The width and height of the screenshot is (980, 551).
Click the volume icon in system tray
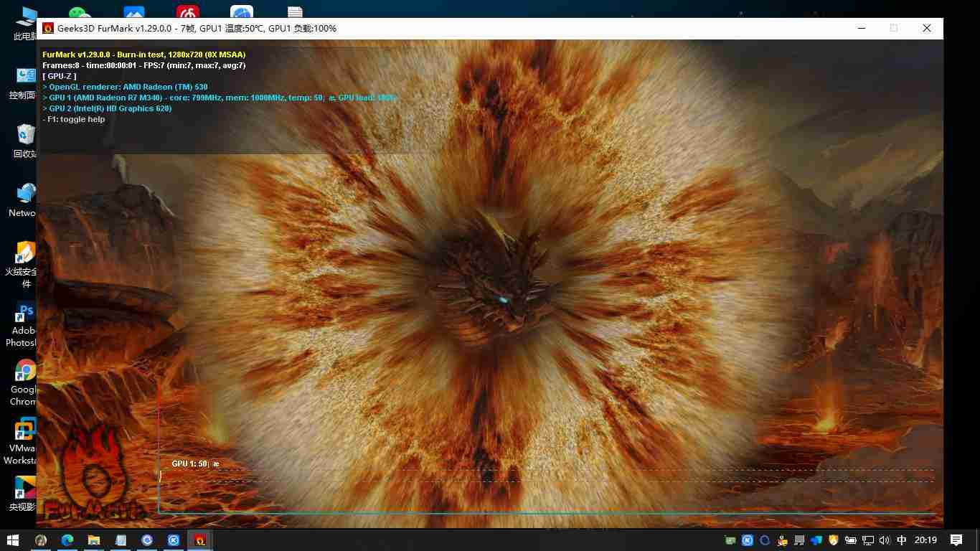pos(884,540)
